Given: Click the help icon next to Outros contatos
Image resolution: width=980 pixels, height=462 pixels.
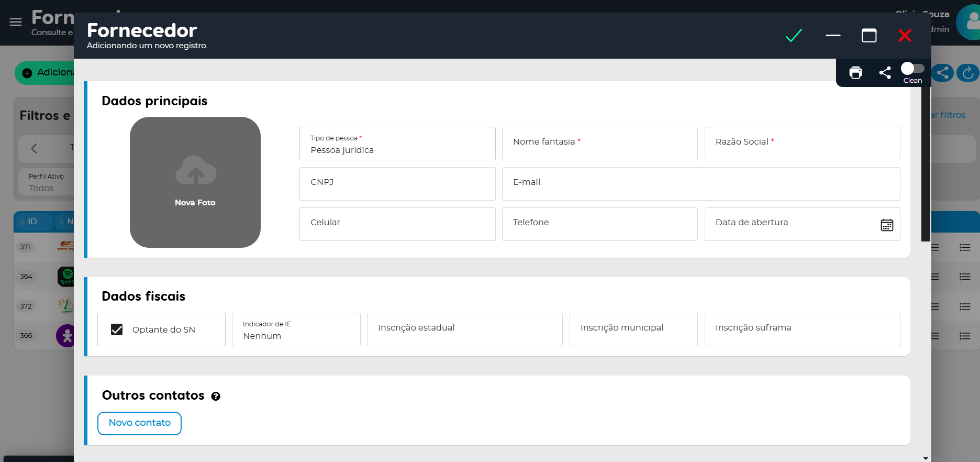Looking at the screenshot, I should 216,397.
